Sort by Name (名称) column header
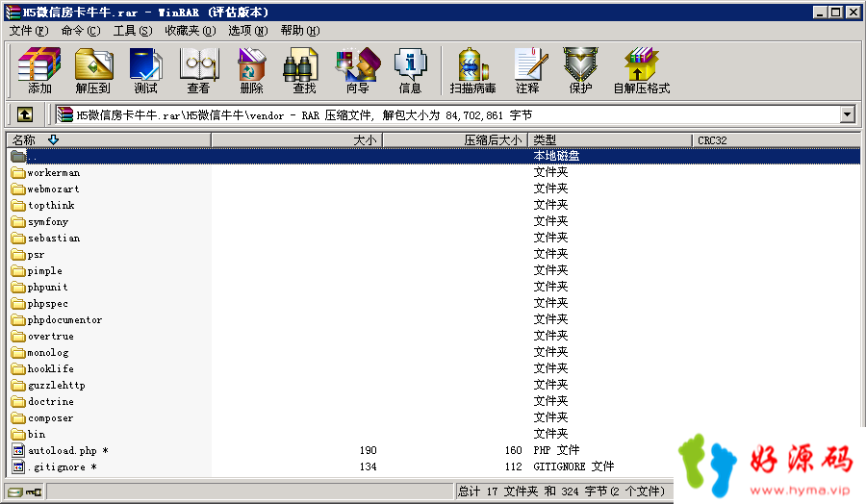Viewport: 866px width, 504px height. [109, 140]
